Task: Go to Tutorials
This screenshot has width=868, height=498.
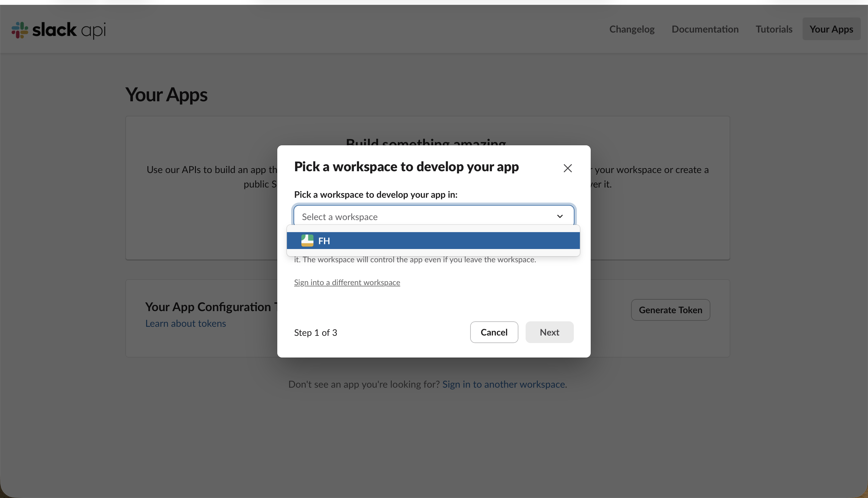Action: [774, 29]
